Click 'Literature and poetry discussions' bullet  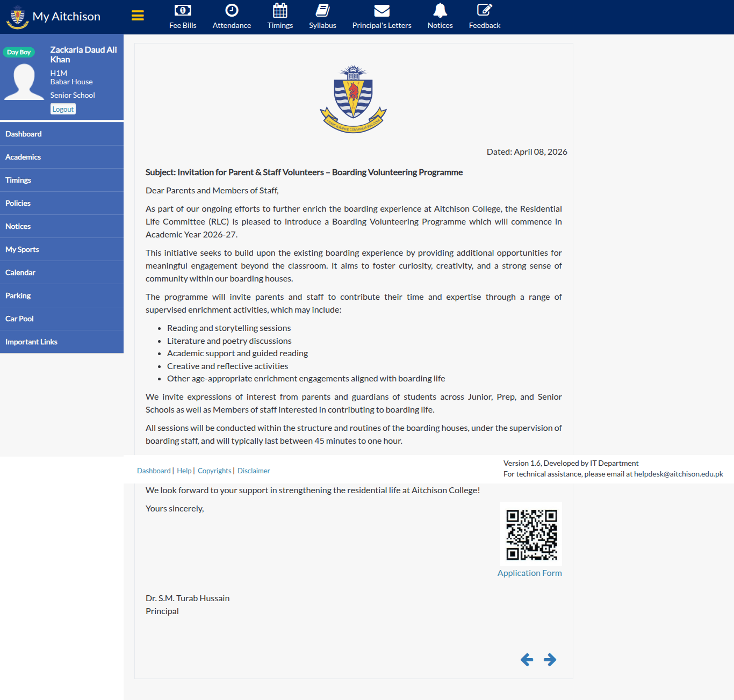(229, 341)
